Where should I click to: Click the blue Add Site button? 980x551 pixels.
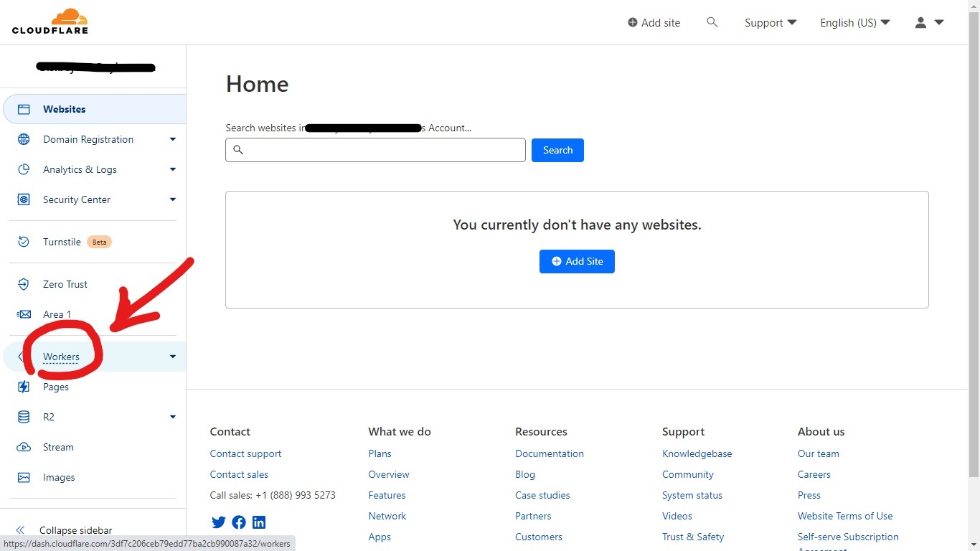point(577,261)
